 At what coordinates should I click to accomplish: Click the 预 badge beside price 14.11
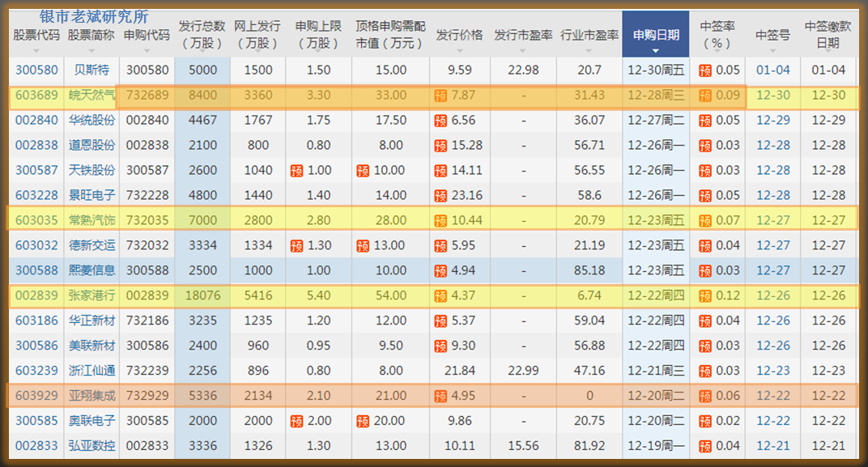[440, 171]
